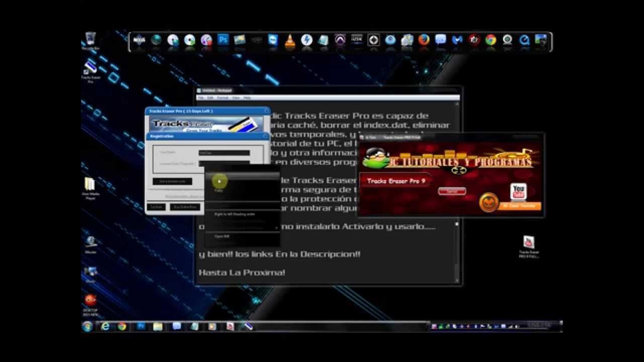Open Notepad View menu

236,98
